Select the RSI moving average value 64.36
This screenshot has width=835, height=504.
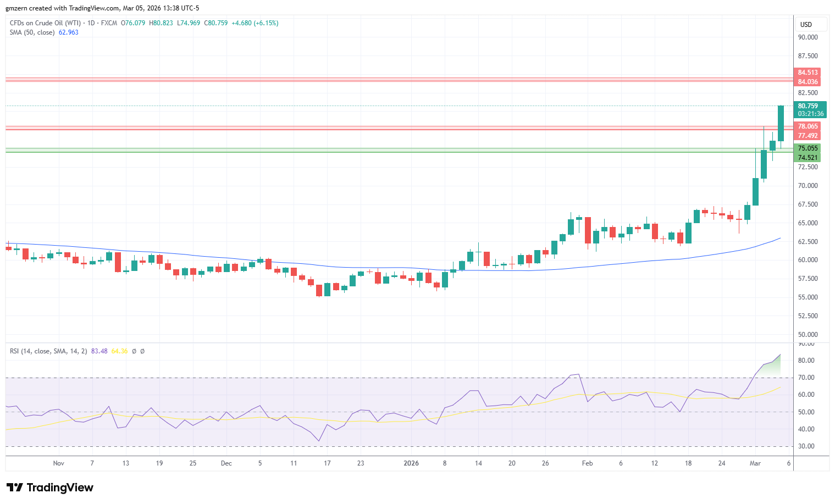(119, 351)
